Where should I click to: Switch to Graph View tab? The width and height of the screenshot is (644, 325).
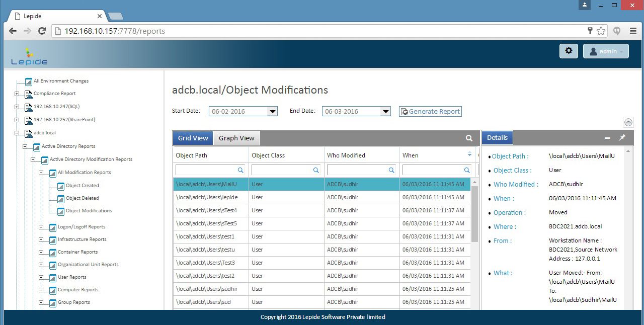pyautogui.click(x=236, y=138)
